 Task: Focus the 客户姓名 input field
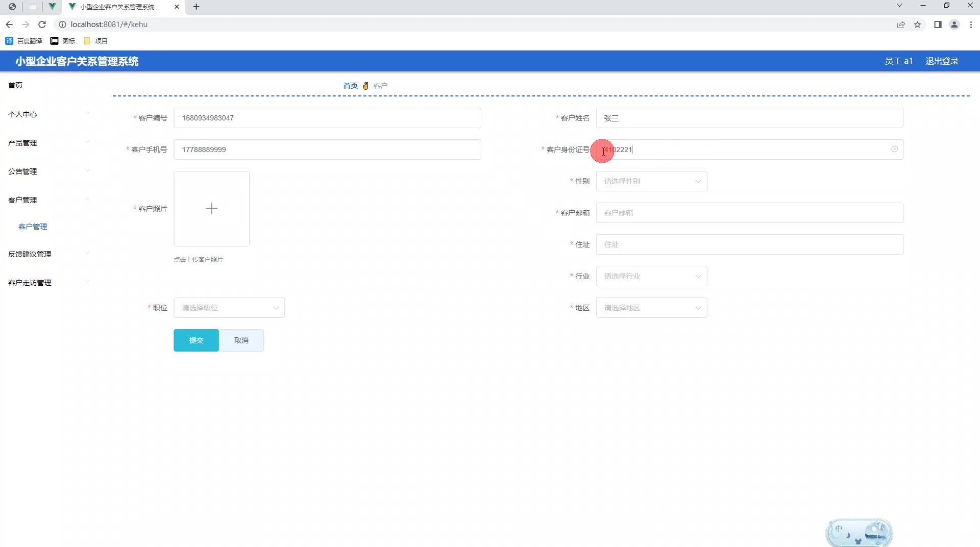click(x=749, y=118)
